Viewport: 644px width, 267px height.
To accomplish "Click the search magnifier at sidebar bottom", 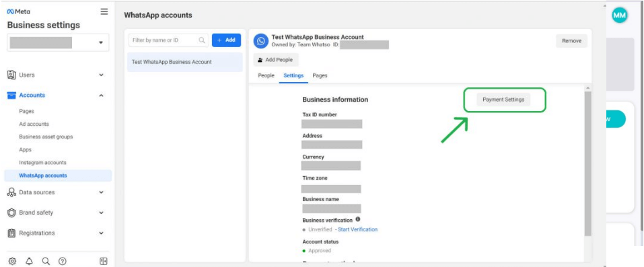I will pyautogui.click(x=46, y=261).
